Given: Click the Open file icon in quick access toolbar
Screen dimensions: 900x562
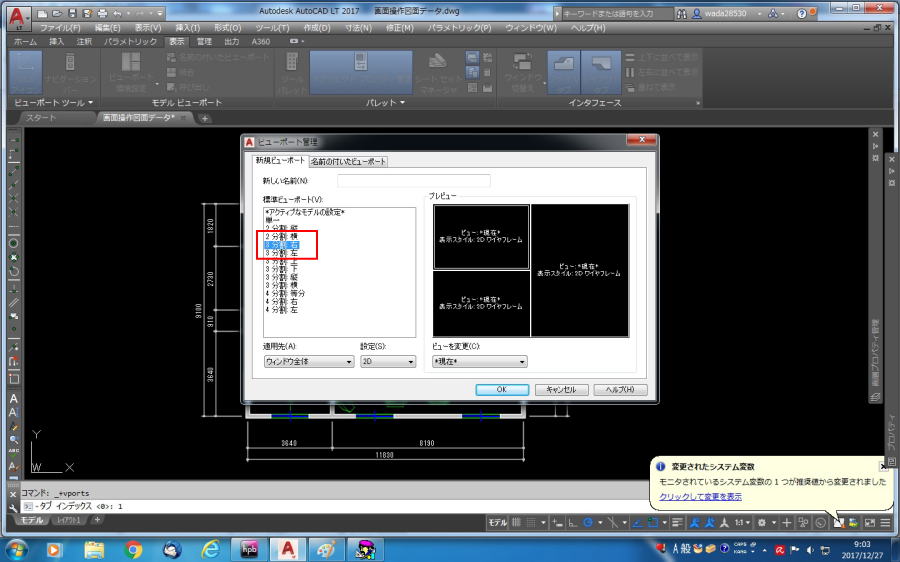Looking at the screenshot, I should click(x=57, y=13).
